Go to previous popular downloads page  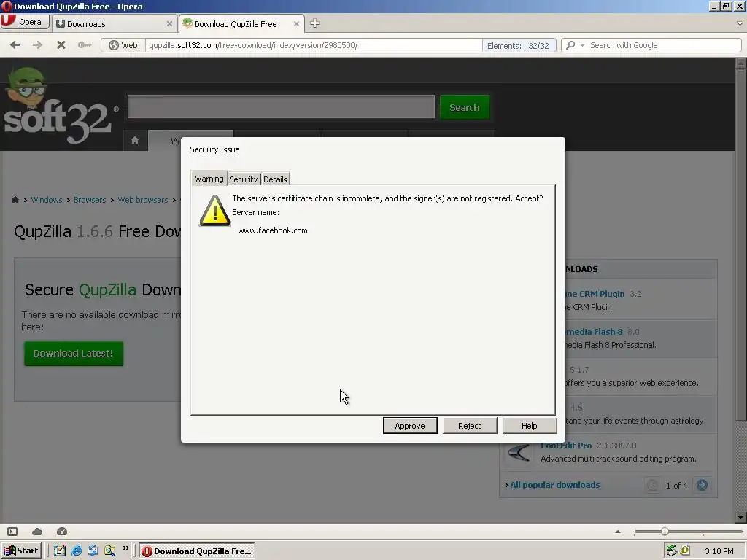(652, 485)
